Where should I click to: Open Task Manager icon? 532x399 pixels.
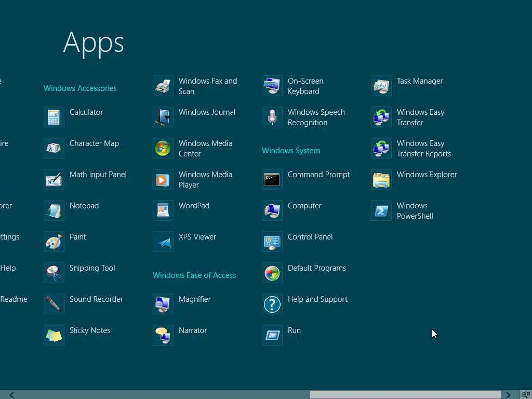(381, 86)
